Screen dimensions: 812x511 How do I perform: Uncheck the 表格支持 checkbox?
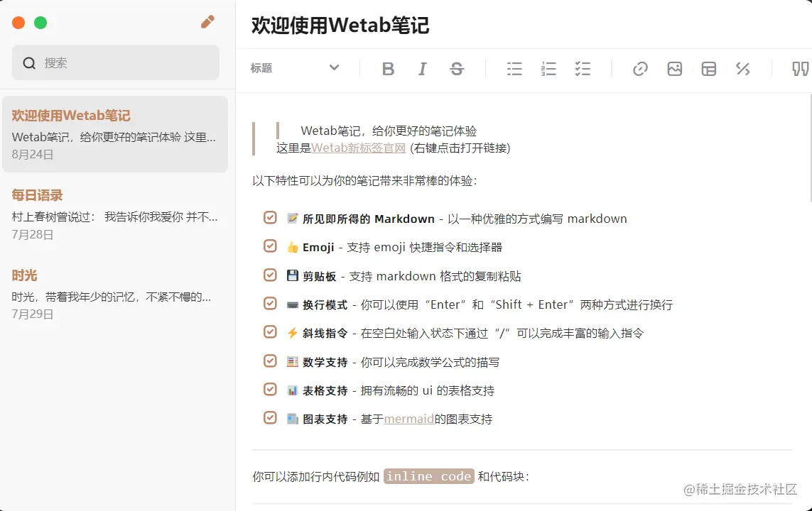click(x=270, y=389)
